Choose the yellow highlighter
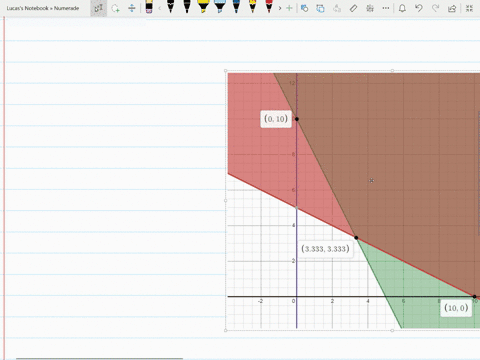The width and height of the screenshot is (480, 360). click(203, 7)
